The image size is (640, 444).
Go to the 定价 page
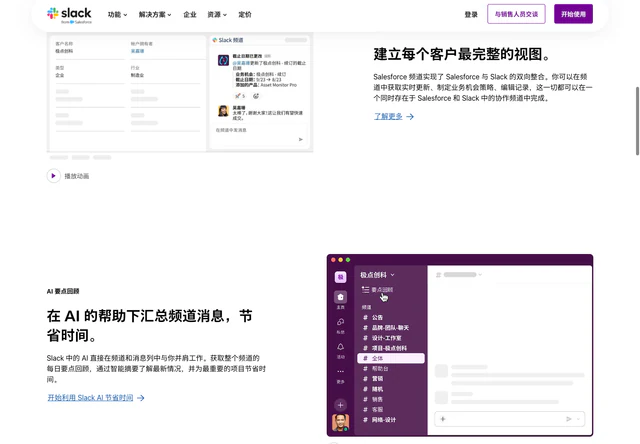(x=245, y=15)
